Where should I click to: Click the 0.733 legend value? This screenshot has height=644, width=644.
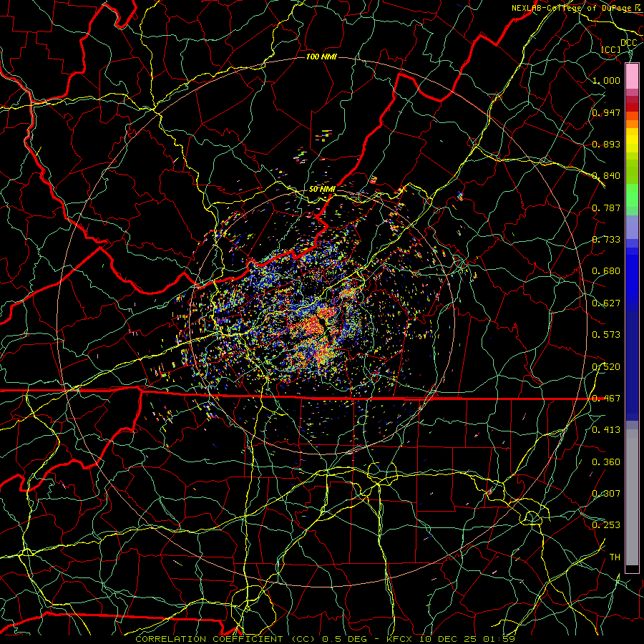pos(606,240)
